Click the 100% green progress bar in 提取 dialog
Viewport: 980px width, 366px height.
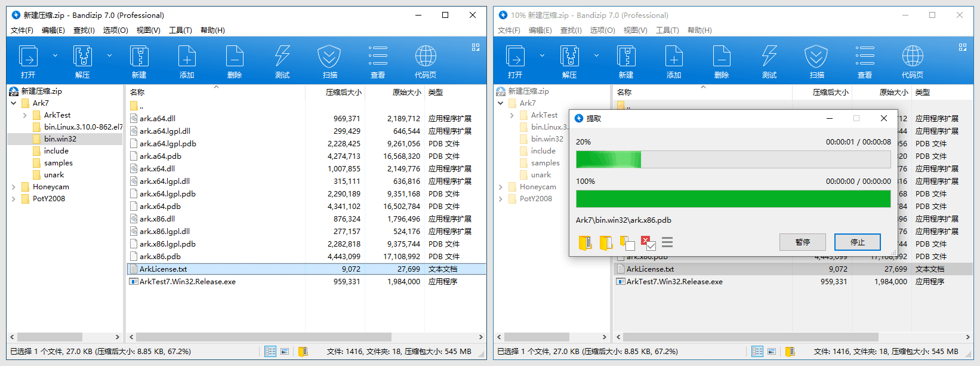pyautogui.click(x=733, y=199)
